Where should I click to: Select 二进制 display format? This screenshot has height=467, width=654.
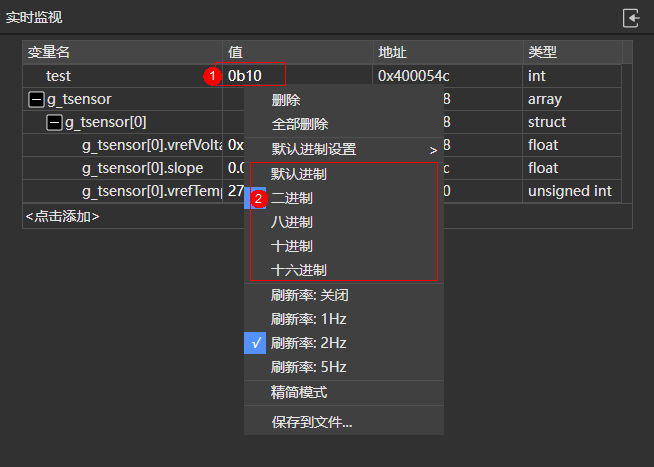pos(292,198)
